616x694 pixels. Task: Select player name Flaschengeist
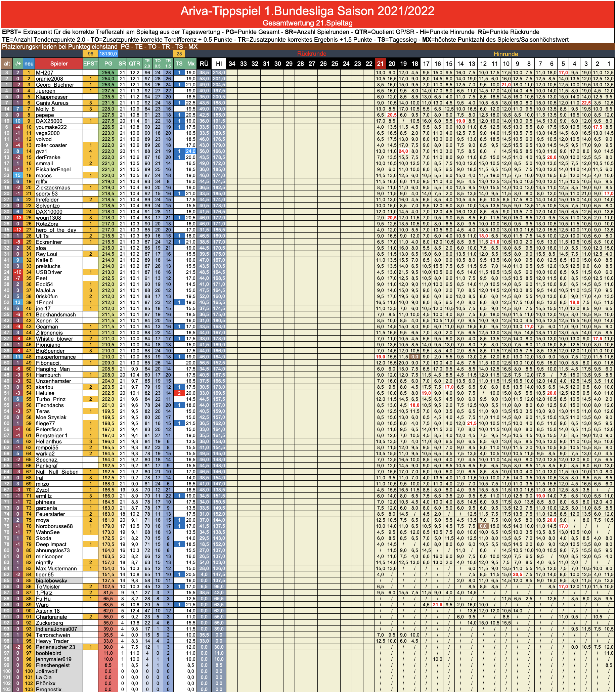tap(53, 665)
